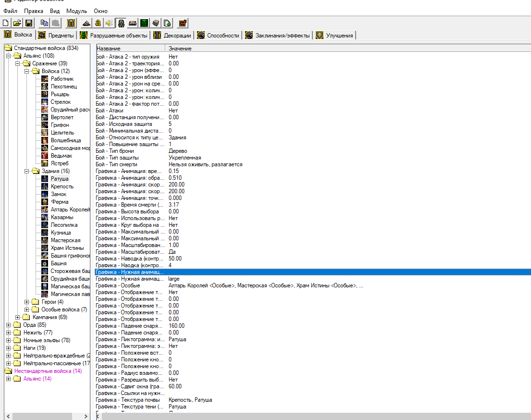Expand the Нежить (77) folder

[9, 333]
